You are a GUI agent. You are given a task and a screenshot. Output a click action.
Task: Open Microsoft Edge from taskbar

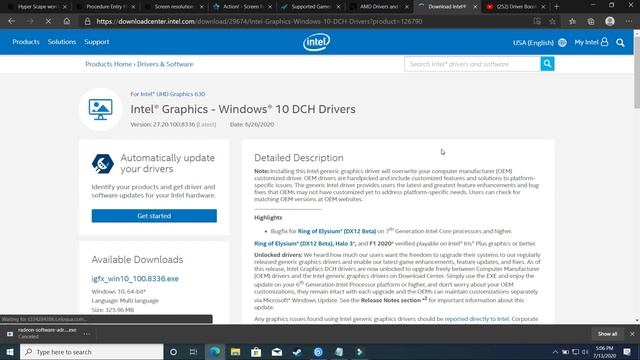click(215, 352)
